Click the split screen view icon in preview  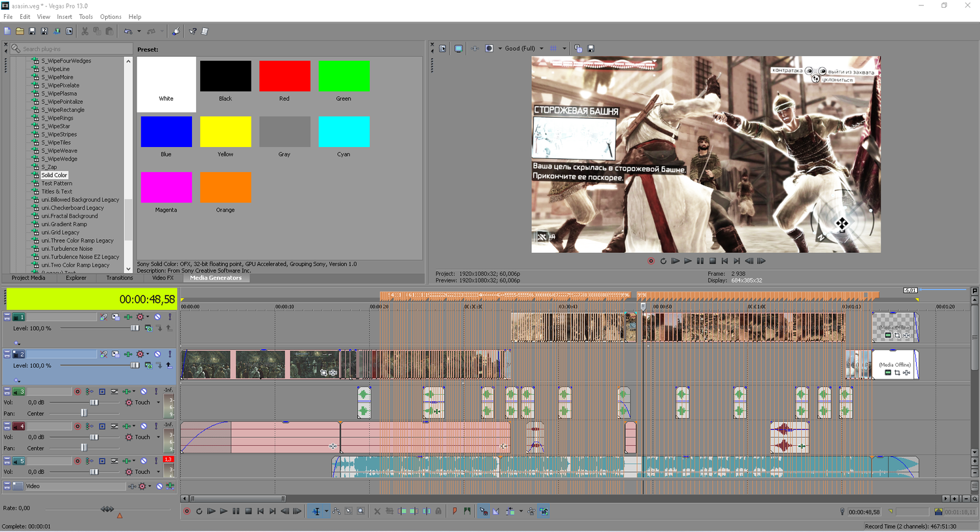coord(489,48)
